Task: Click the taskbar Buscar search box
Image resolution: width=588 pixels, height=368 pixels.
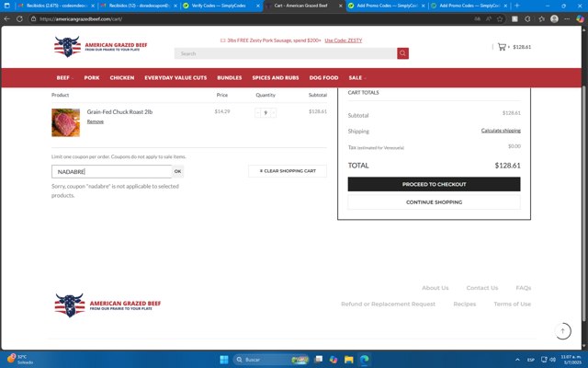Action: (271, 360)
